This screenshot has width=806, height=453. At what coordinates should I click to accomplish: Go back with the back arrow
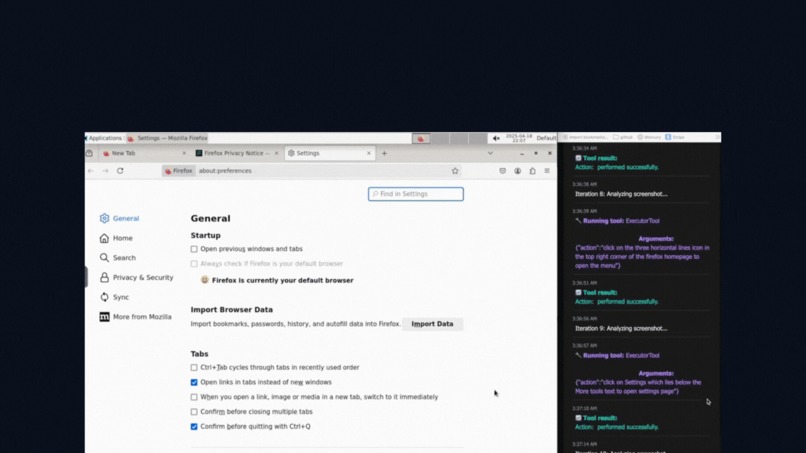[90, 171]
